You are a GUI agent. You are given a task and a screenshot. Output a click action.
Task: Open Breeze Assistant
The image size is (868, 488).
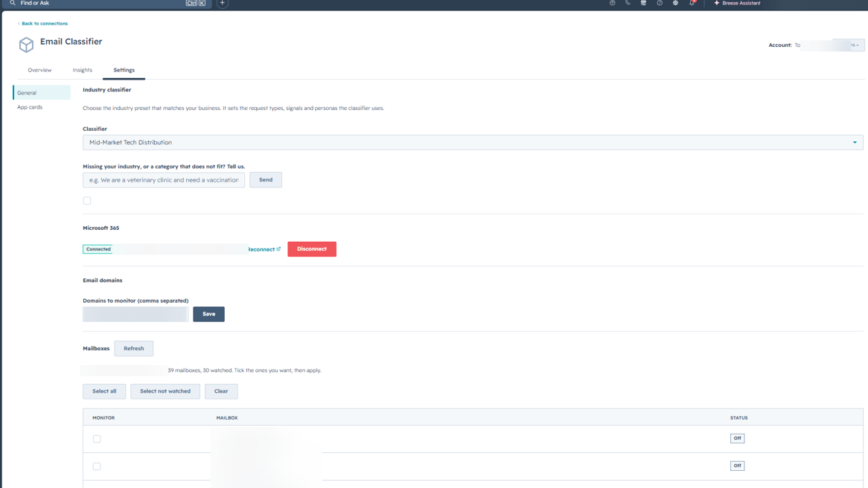click(737, 3)
